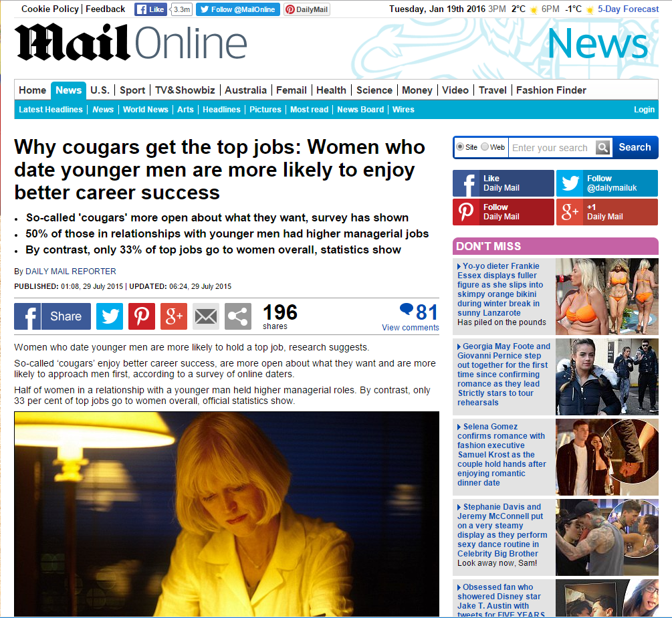Like Daily Mail on Facebook tile

tap(503, 183)
